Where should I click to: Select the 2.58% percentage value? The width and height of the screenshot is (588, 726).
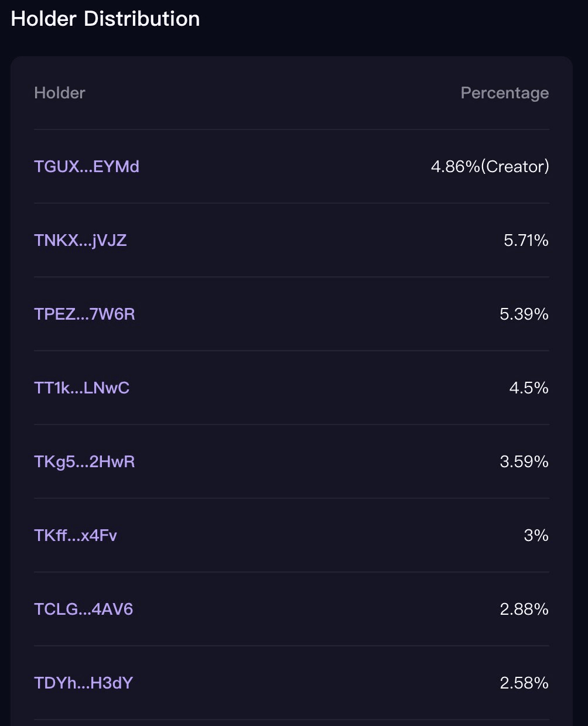pyautogui.click(x=524, y=683)
